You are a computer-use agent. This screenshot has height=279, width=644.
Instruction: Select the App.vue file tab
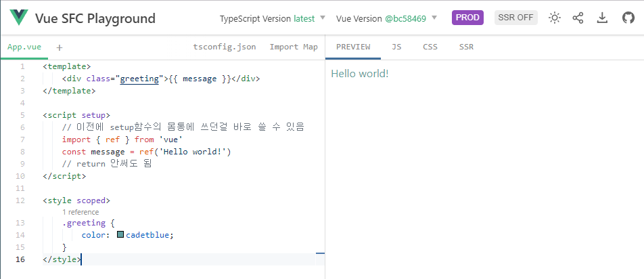tap(24, 47)
